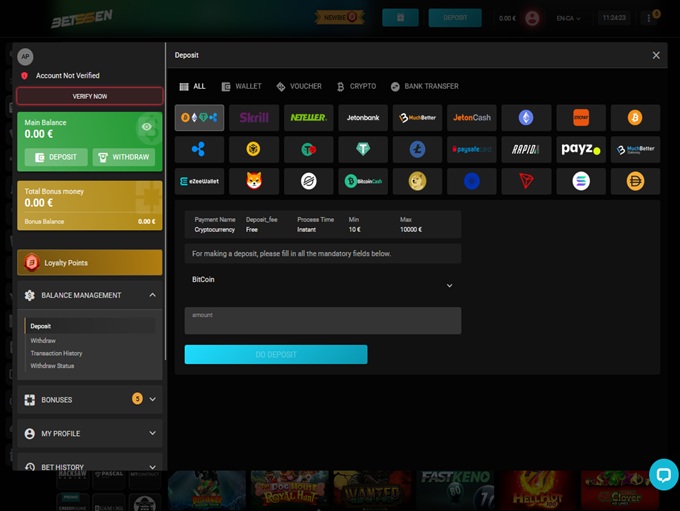This screenshot has height=511, width=680.
Task: Choose the Payz payment method
Action: click(580, 150)
